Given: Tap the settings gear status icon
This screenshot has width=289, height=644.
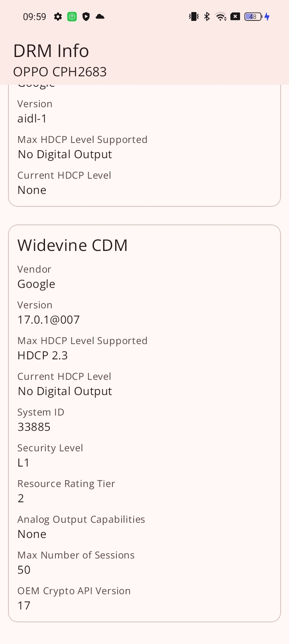Looking at the screenshot, I should click(58, 16).
